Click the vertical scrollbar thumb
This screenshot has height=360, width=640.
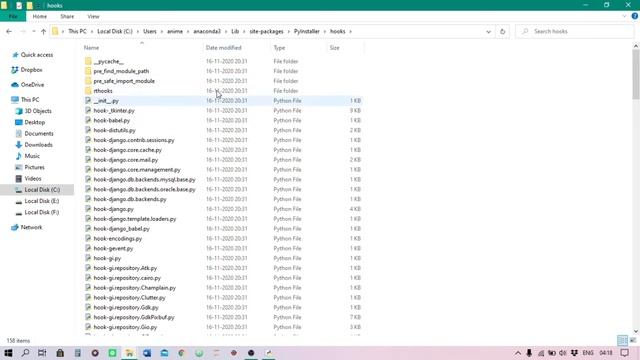click(x=636, y=75)
